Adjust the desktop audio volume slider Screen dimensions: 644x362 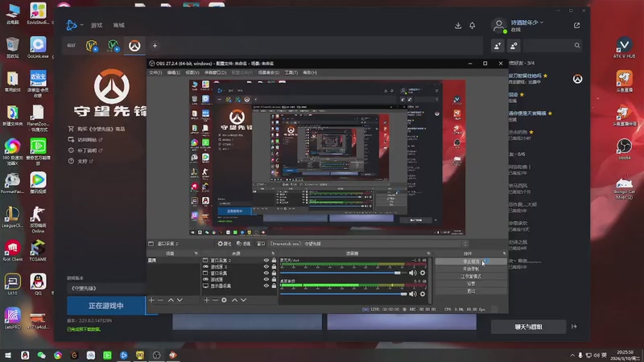pos(344,294)
